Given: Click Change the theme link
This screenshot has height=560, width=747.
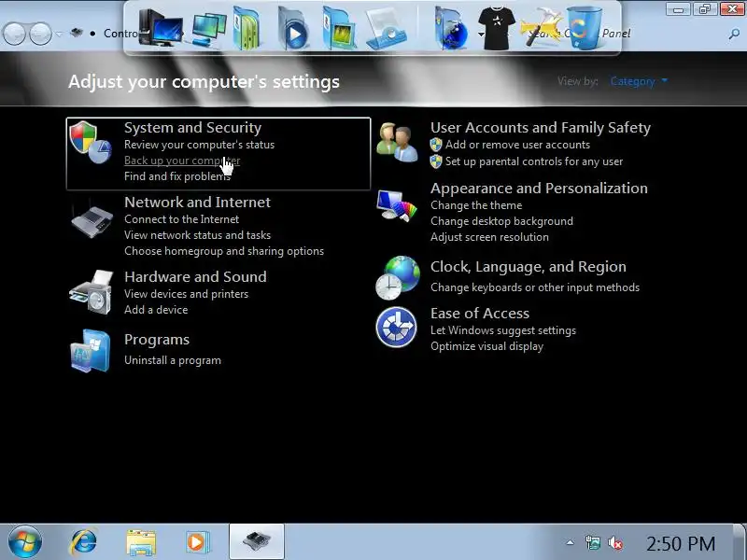Looking at the screenshot, I should (476, 205).
